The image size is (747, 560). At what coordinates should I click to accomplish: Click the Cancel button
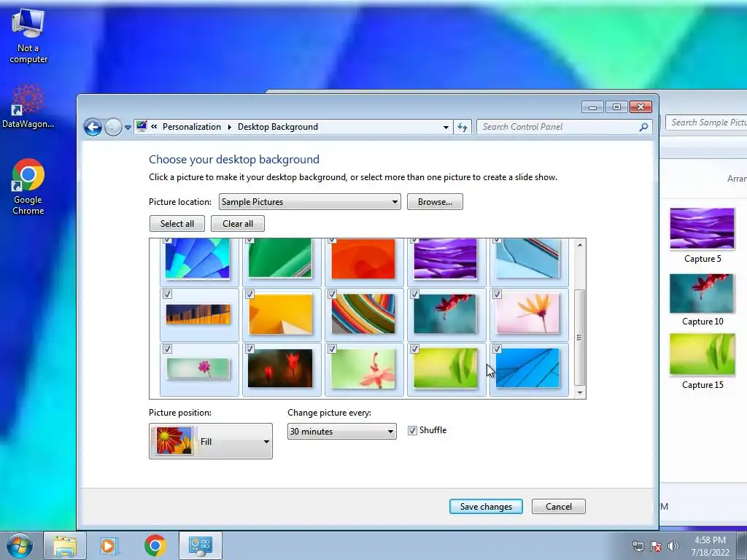(558, 507)
